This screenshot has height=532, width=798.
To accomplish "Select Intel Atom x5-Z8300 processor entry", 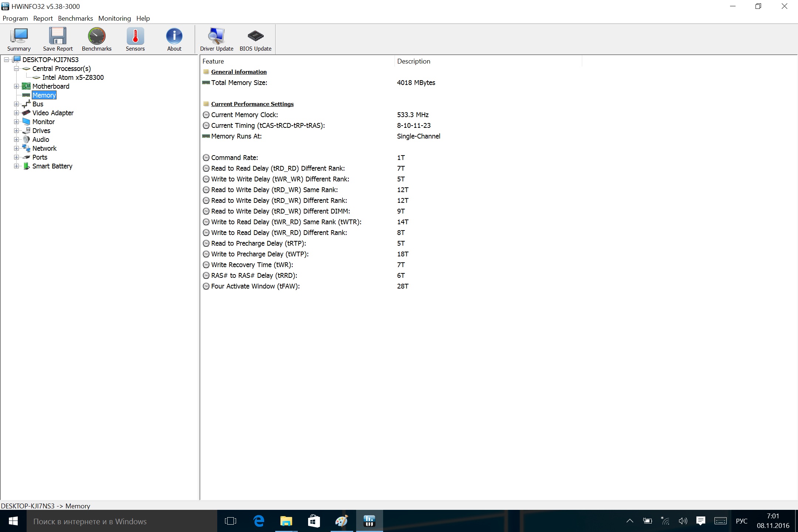I will pyautogui.click(x=73, y=77).
